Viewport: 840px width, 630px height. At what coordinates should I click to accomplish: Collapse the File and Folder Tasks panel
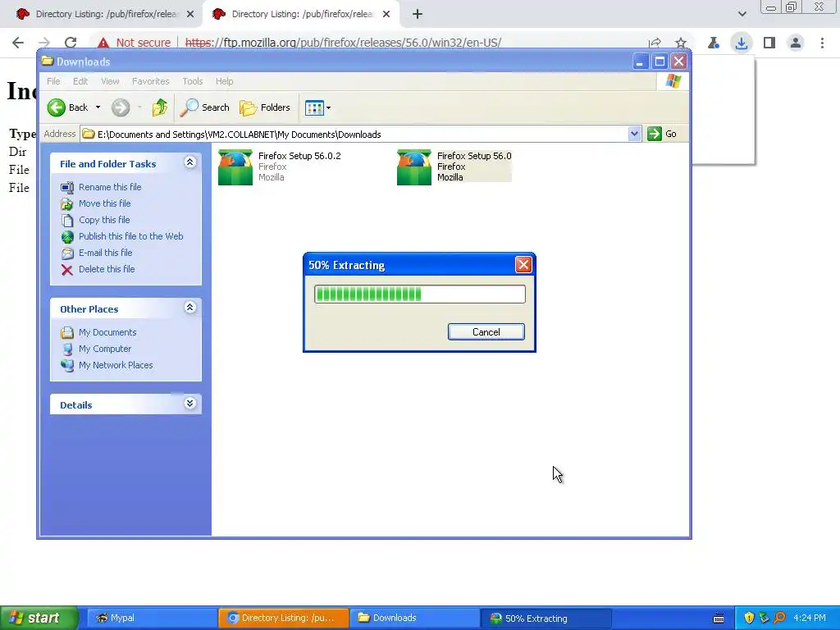pyautogui.click(x=190, y=162)
